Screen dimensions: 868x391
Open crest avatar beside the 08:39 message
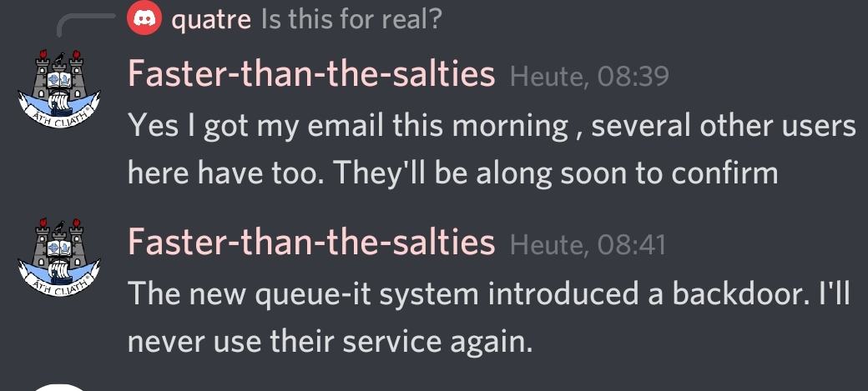click(59, 90)
